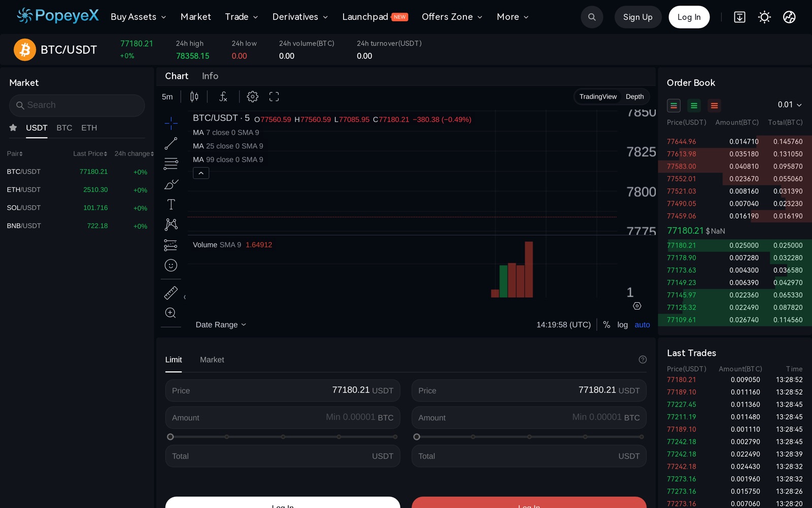Viewport: 812px width, 508px height.
Task: Open the search magnifier in header
Action: tap(592, 17)
